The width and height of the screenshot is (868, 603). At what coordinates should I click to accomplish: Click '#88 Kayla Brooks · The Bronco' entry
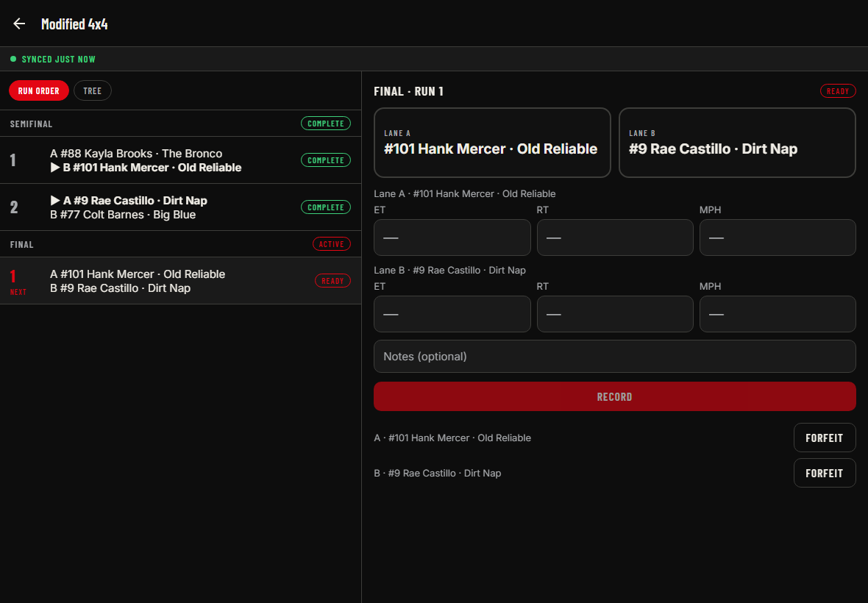click(x=136, y=154)
